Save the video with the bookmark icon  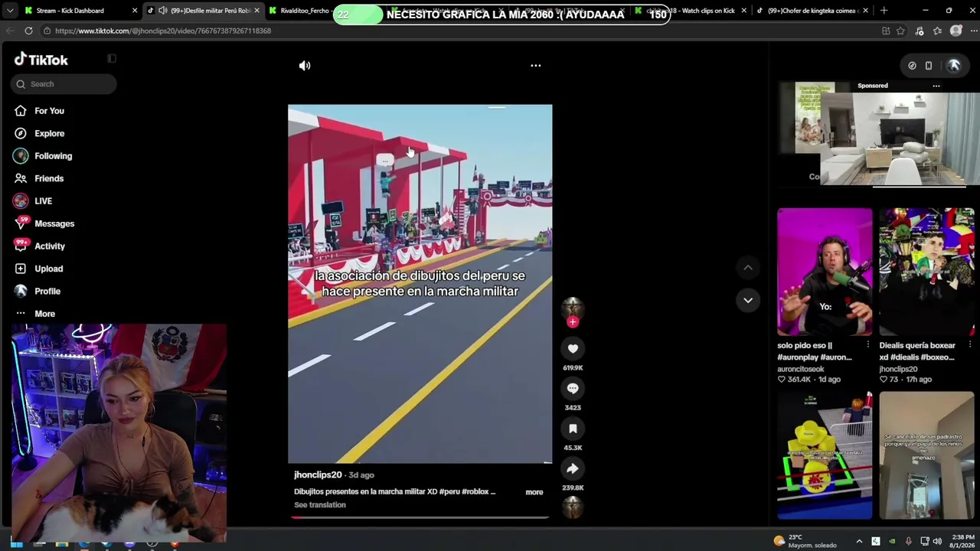click(573, 429)
